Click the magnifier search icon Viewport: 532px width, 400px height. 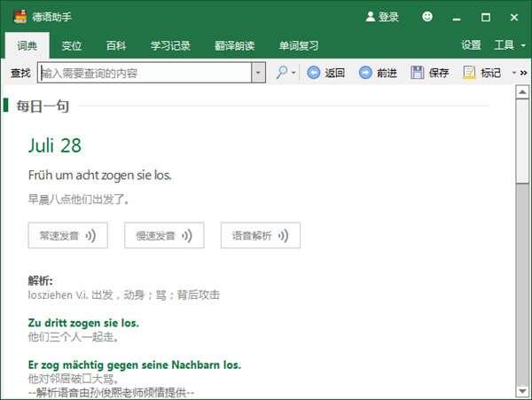[282, 73]
